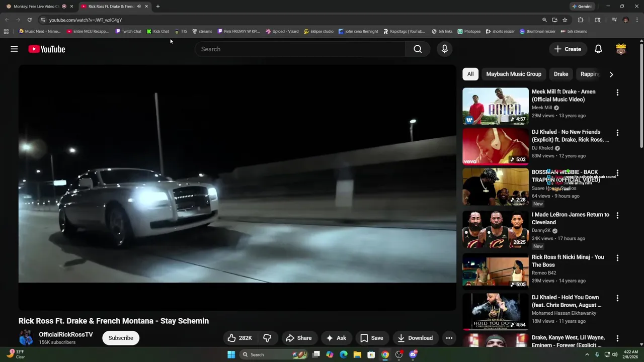Dislike the Stay Schemin video
Image resolution: width=644 pixels, height=362 pixels.
[x=267, y=338]
